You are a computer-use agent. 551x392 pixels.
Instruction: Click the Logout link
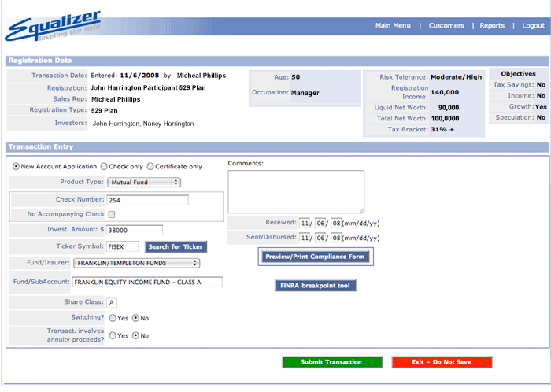pyautogui.click(x=533, y=26)
